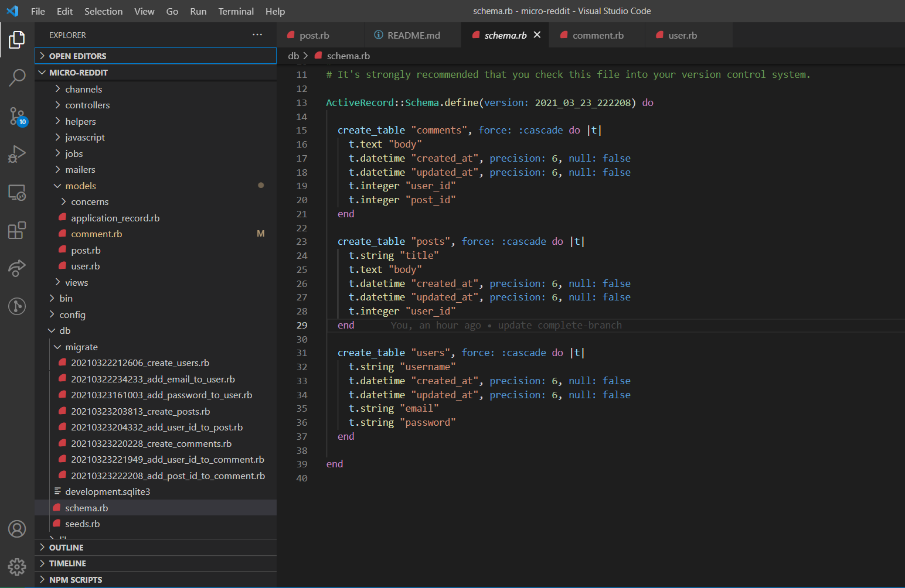This screenshot has width=905, height=588.
Task: Collapse the migrate folder
Action: point(155,347)
